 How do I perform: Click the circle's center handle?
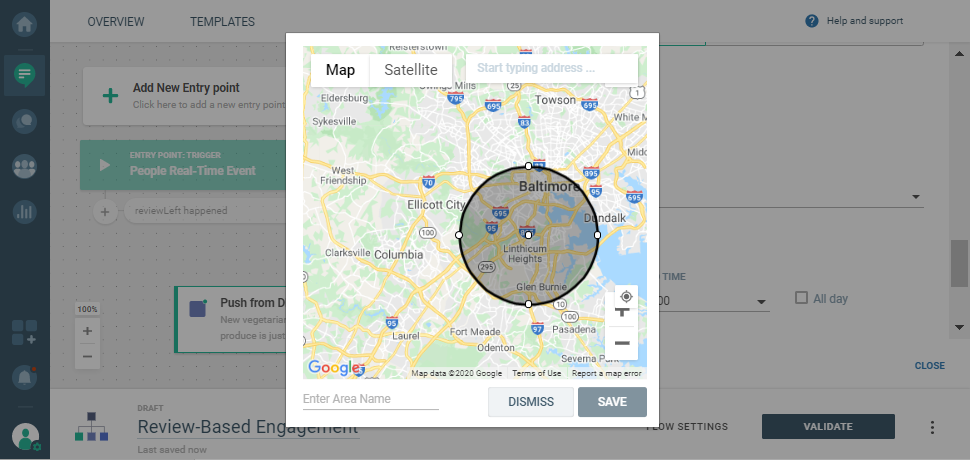click(528, 235)
